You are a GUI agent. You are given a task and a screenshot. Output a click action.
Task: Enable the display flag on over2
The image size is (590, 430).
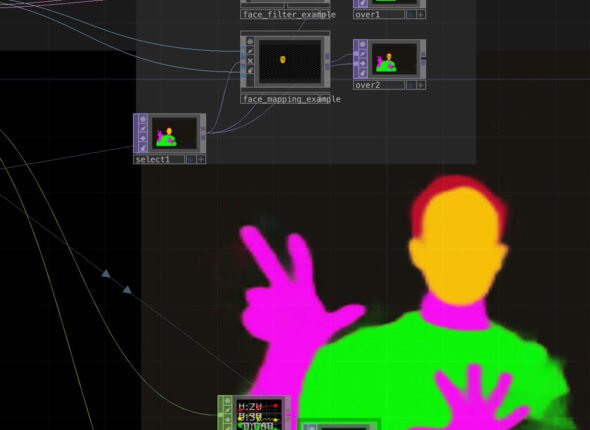click(411, 85)
